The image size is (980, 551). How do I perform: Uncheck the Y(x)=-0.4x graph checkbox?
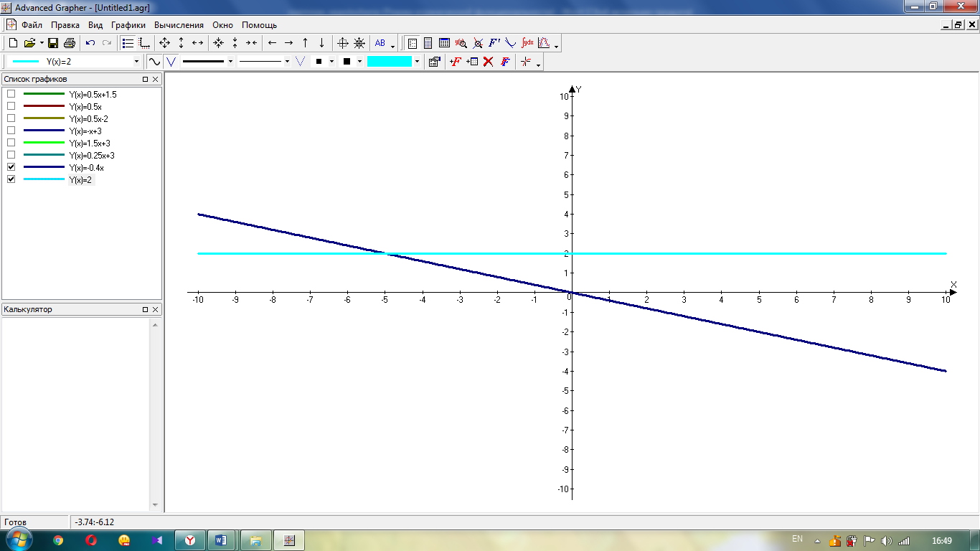tap(11, 167)
